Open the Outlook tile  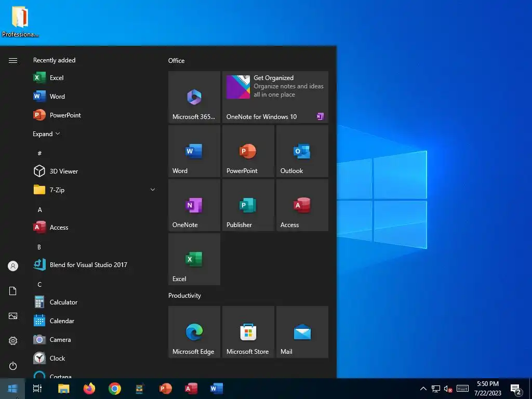click(302, 151)
